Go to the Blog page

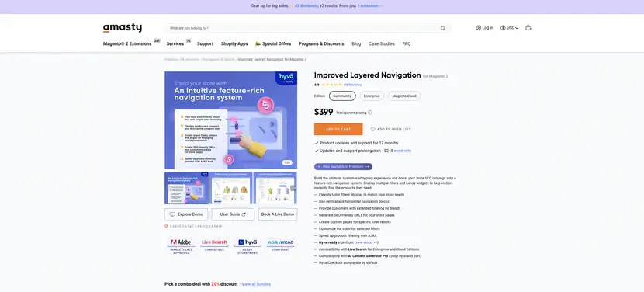pos(356,44)
